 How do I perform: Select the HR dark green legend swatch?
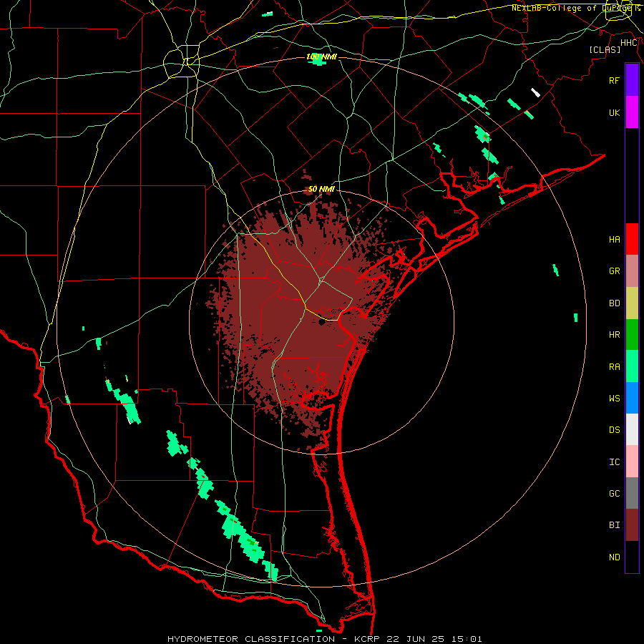(632, 335)
